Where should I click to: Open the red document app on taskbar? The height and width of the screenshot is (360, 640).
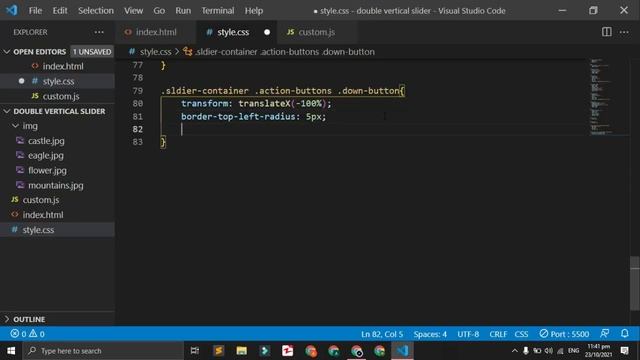tap(287, 351)
